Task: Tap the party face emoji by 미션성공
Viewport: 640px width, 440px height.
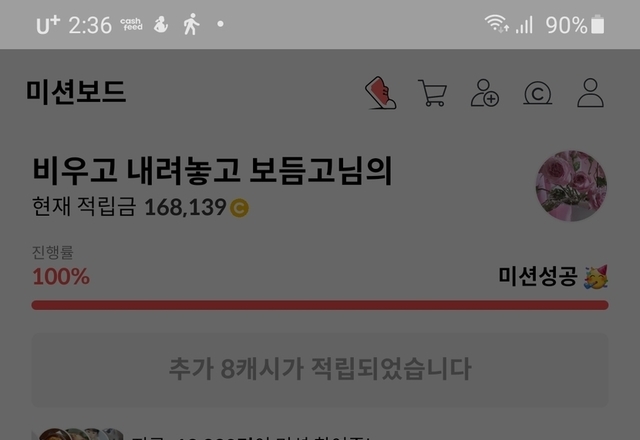Action: point(596,277)
